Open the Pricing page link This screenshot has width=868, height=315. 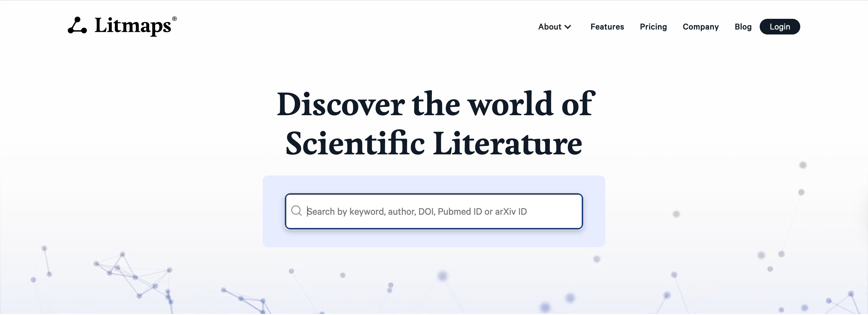pos(653,27)
